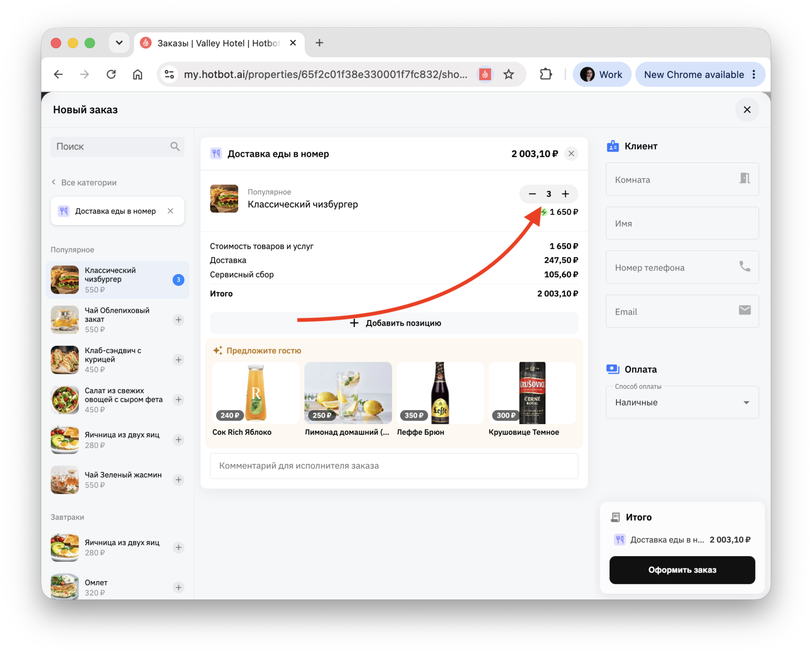812x654 pixels.
Task: Click the cheeseburger quantity badge 3
Action: (x=178, y=280)
